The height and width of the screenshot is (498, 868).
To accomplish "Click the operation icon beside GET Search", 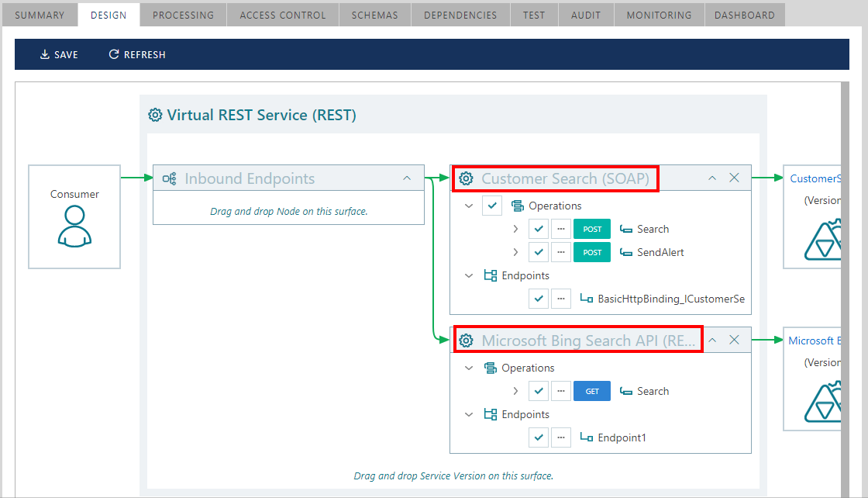I will coord(626,392).
